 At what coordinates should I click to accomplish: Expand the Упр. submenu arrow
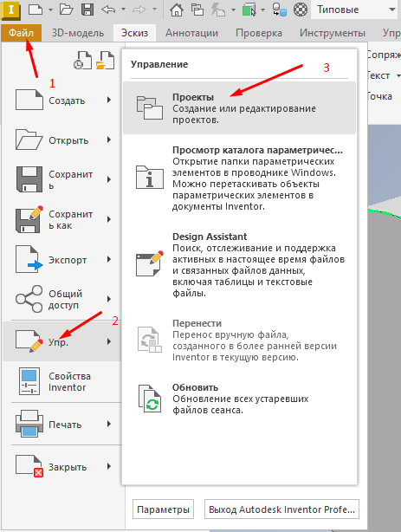109,341
